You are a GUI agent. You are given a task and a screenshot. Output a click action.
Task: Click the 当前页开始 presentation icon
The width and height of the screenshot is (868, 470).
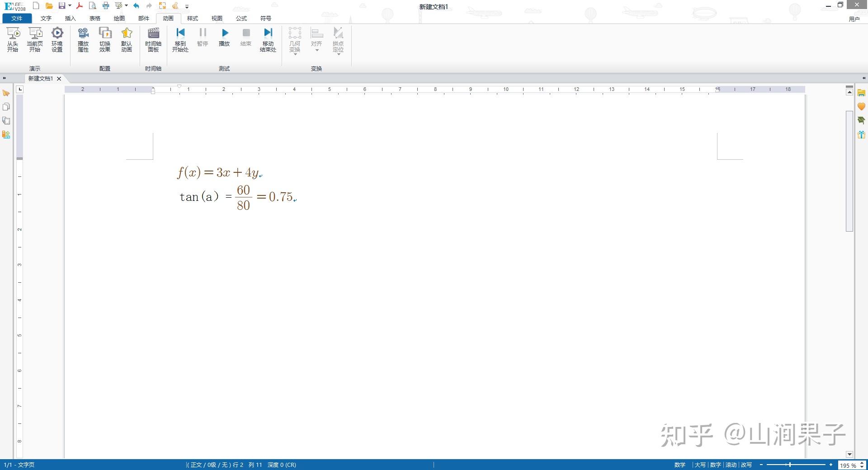pyautogui.click(x=35, y=39)
